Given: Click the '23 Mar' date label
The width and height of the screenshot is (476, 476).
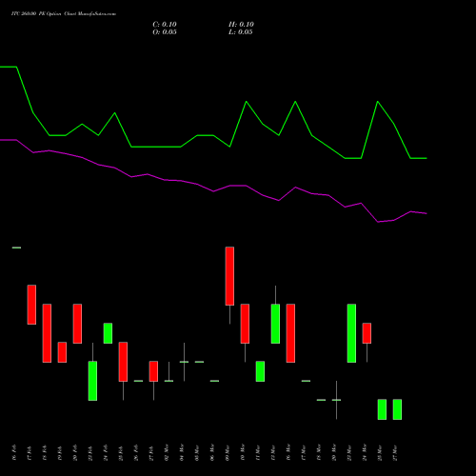Looking at the screenshot, I should coord(349,452).
